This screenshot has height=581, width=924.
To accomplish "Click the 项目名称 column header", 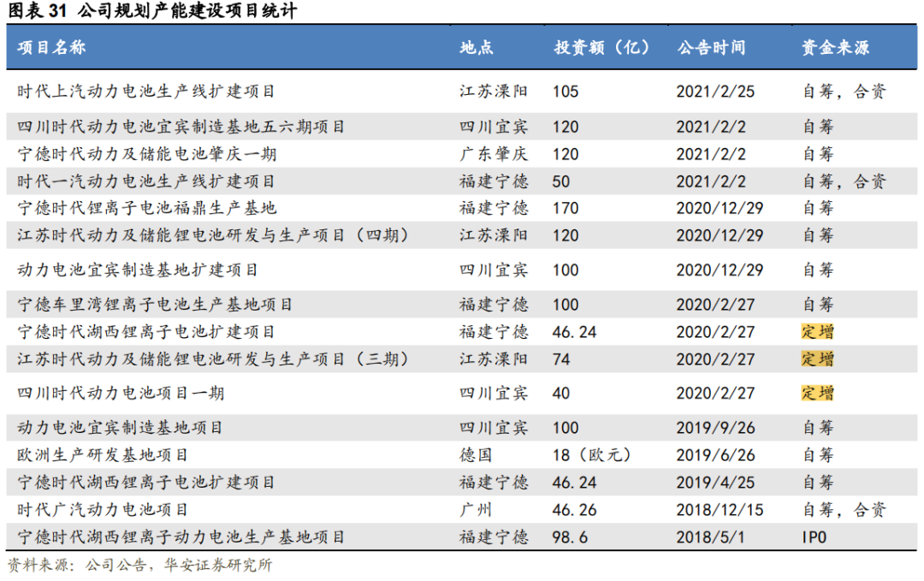I will pyautogui.click(x=51, y=48).
